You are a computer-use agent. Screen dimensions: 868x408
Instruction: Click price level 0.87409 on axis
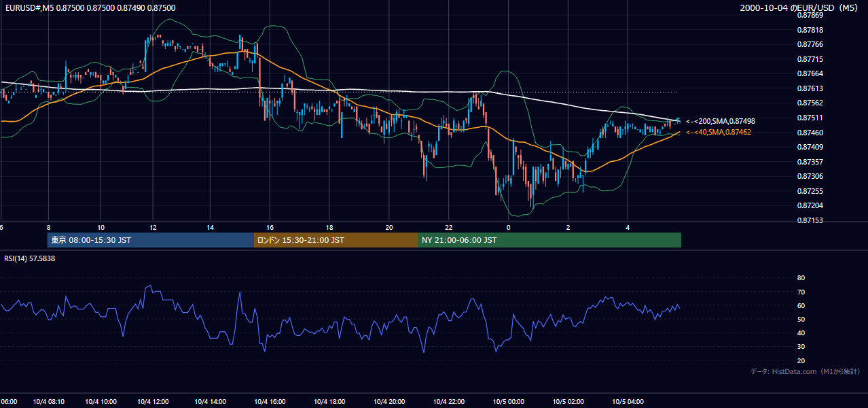810,147
